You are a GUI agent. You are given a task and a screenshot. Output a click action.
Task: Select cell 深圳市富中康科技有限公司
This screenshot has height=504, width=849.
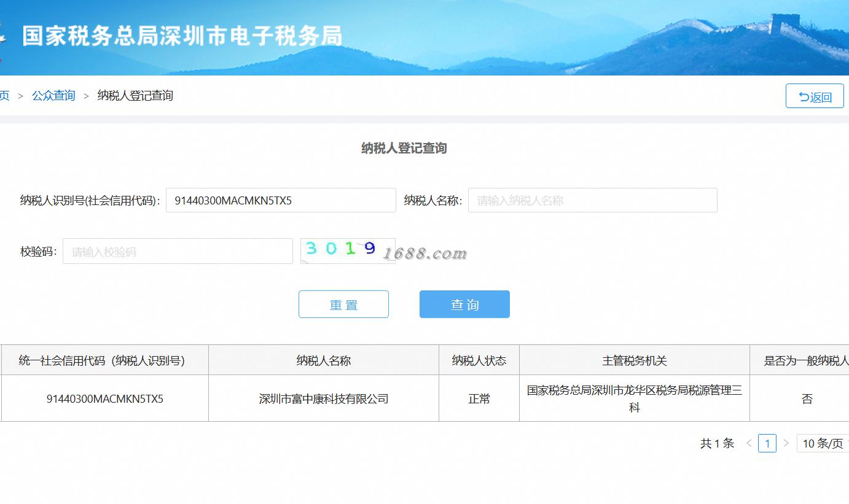(x=324, y=398)
